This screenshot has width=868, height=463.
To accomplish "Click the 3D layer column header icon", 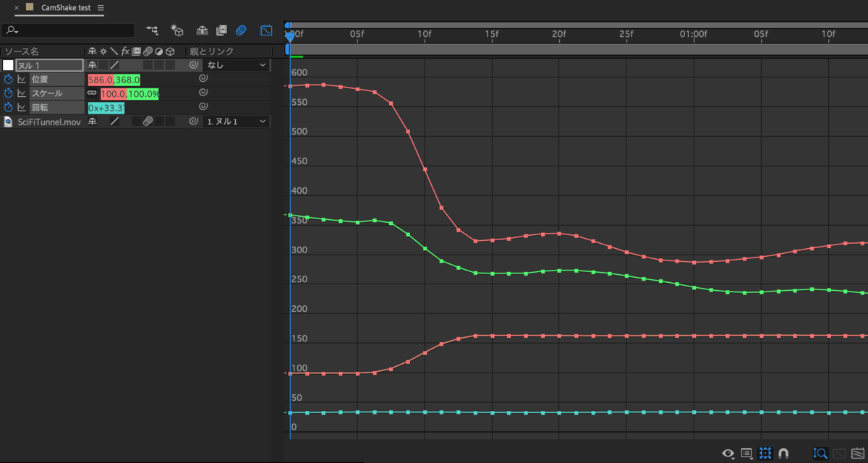I will coord(170,51).
